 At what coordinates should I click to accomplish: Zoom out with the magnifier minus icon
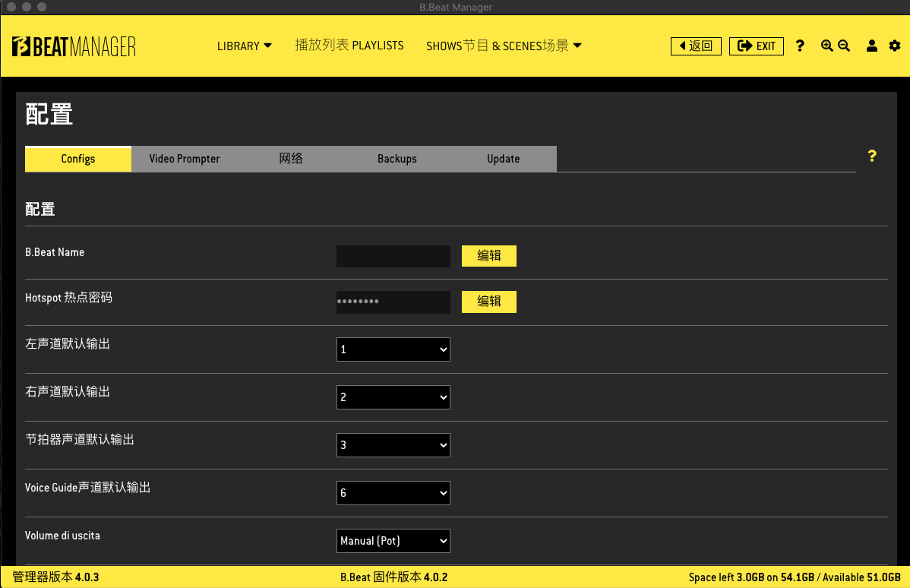[x=844, y=46]
